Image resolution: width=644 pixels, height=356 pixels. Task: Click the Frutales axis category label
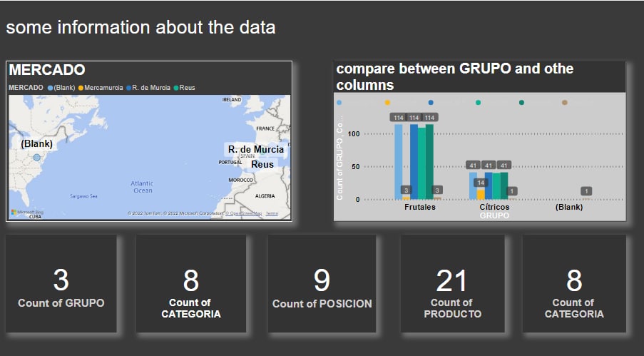420,207
